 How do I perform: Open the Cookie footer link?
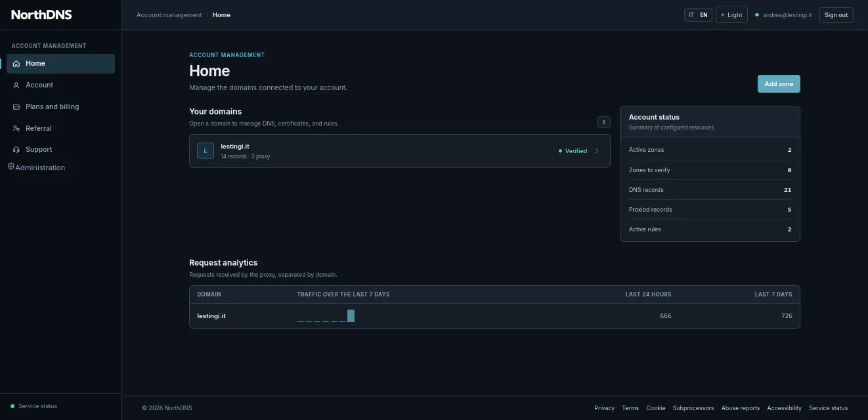tap(656, 408)
